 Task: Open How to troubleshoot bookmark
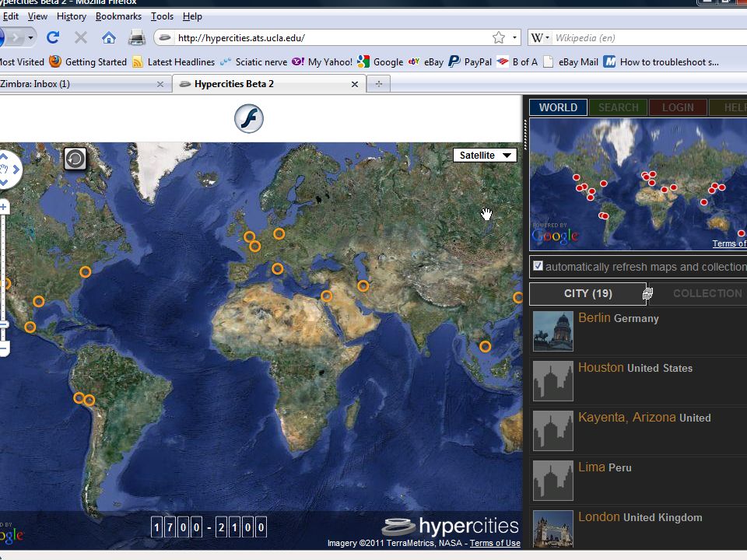661,62
